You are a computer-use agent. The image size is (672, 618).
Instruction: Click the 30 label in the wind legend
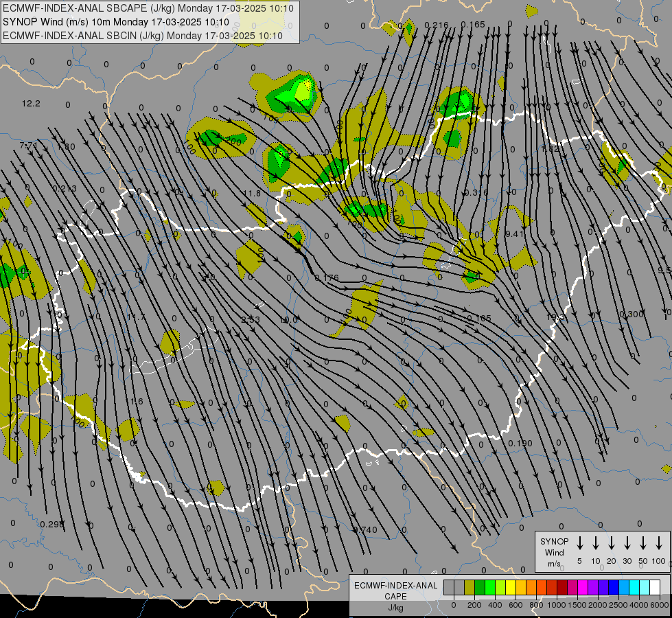627,561
